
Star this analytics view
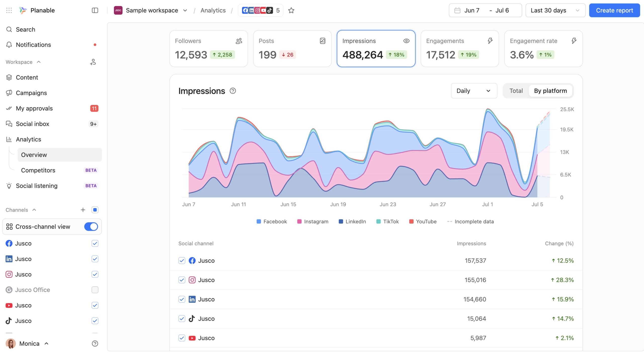pyautogui.click(x=291, y=10)
